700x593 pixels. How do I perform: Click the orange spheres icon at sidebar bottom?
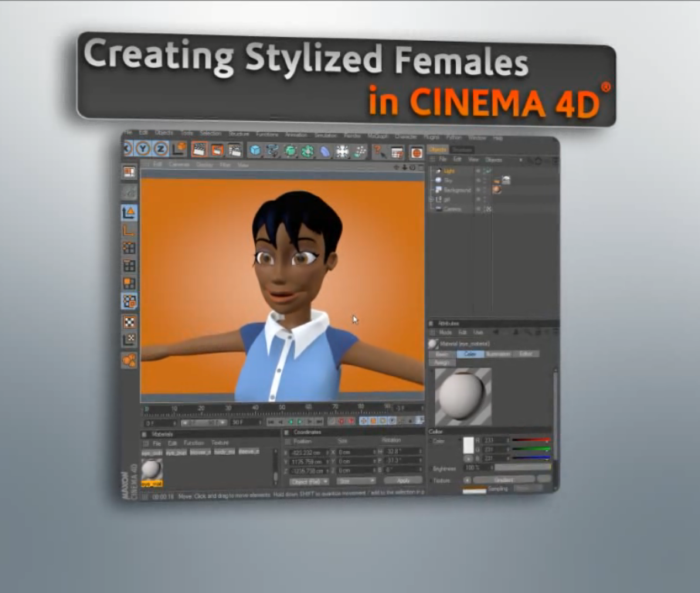(x=130, y=360)
